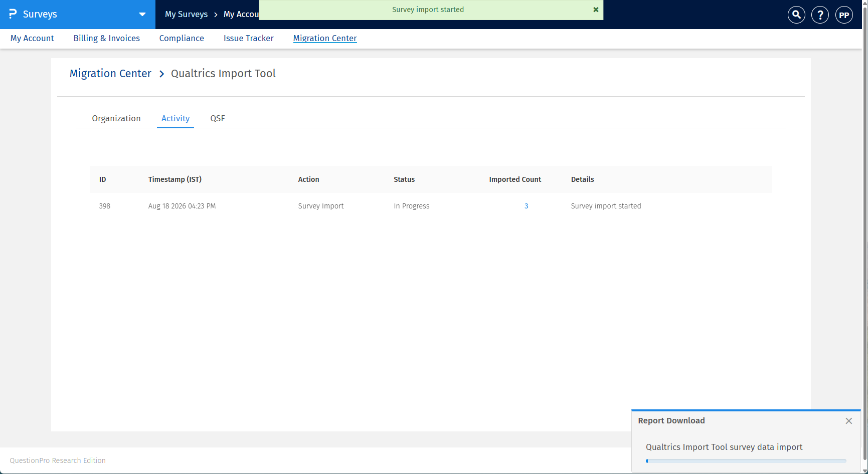Open the My Account menu item
868x474 pixels.
[x=32, y=38]
